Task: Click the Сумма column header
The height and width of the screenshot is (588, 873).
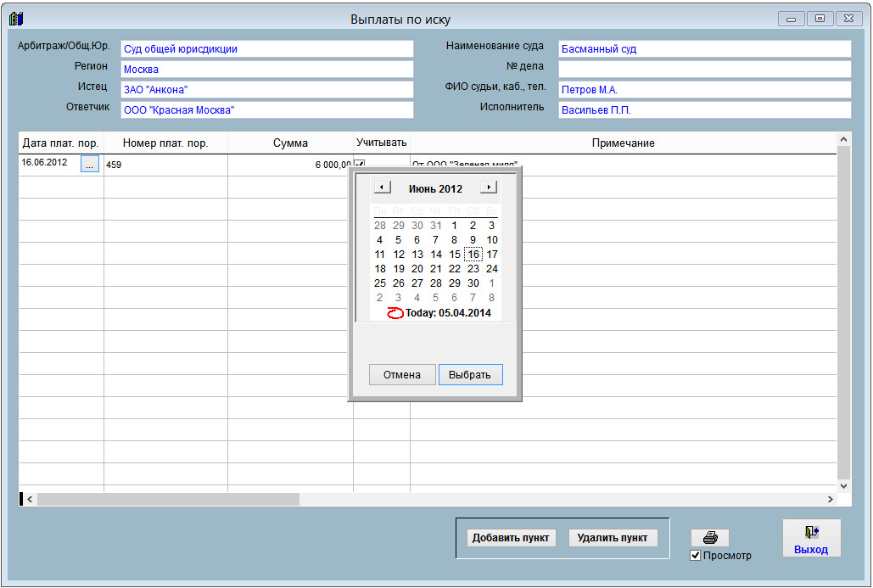Action: click(x=290, y=143)
